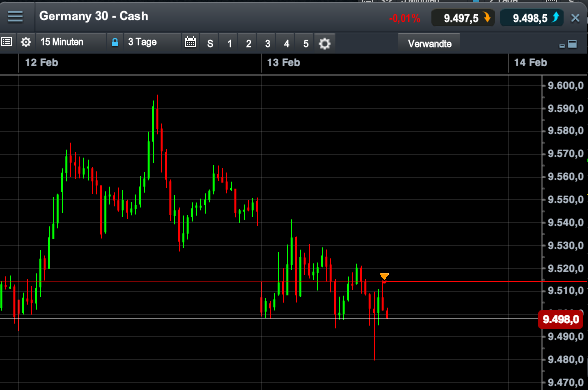Click the buy price 9.498,5

click(x=532, y=18)
